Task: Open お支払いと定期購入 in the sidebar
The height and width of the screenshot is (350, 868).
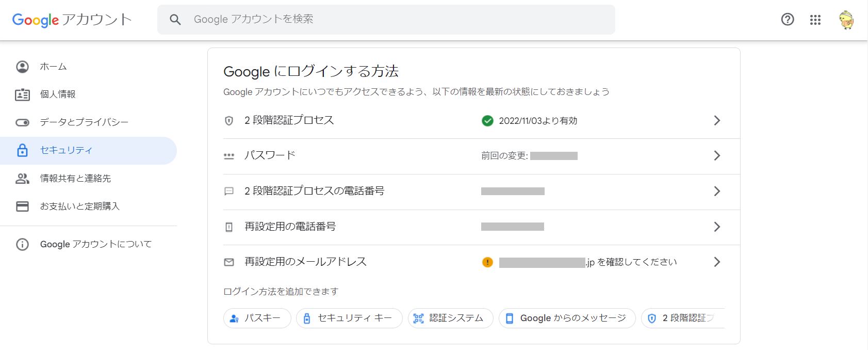Action: (x=80, y=206)
